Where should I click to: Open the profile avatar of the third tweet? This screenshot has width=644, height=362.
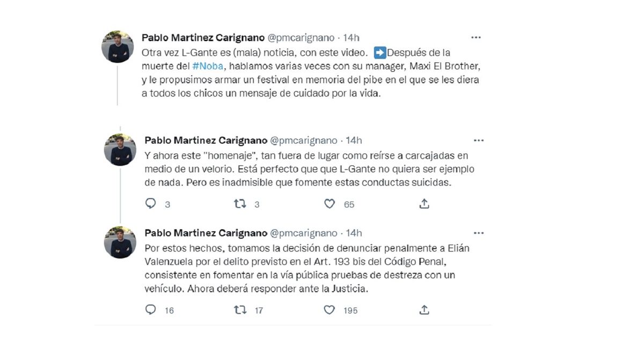[x=120, y=242]
